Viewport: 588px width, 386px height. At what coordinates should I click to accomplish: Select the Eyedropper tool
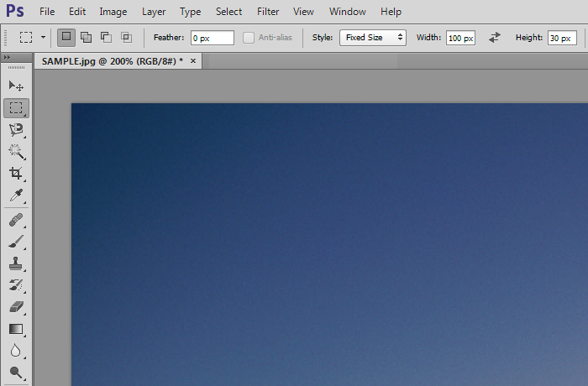(x=16, y=195)
